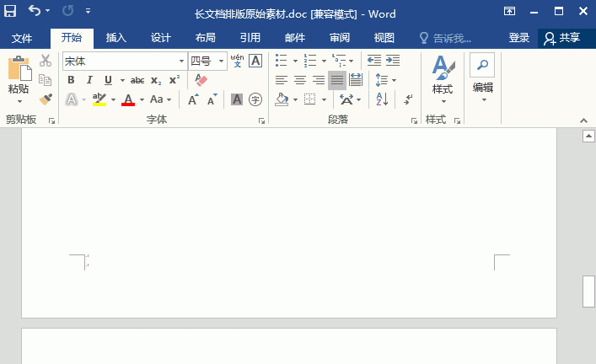Image resolution: width=596 pixels, height=364 pixels.
Task: Click the 共享 share button
Action: [x=562, y=38]
